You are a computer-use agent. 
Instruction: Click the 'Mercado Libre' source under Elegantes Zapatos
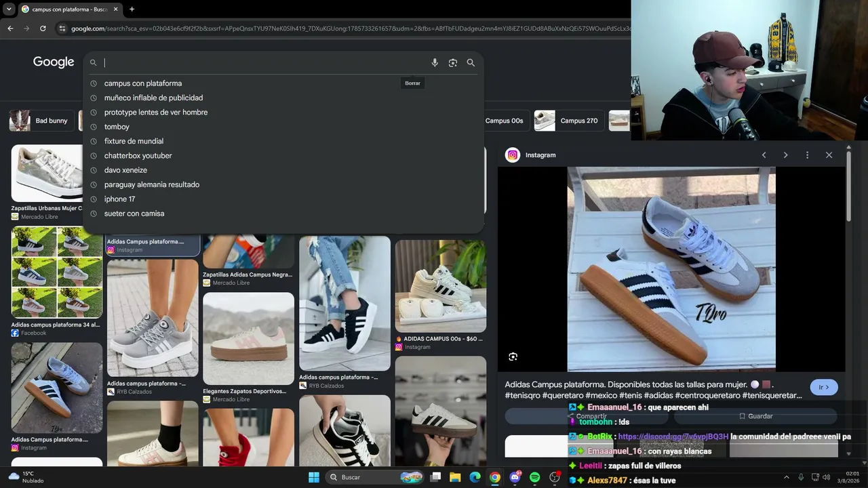pos(231,399)
